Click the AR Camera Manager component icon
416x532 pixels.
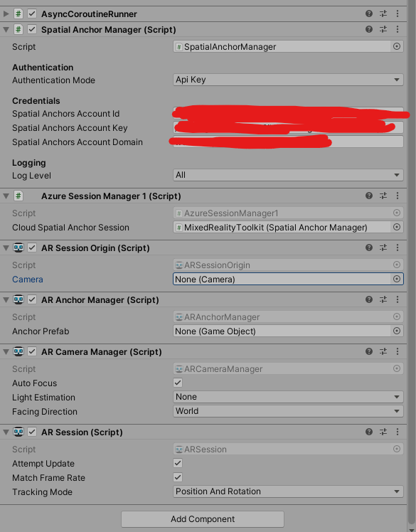18,351
